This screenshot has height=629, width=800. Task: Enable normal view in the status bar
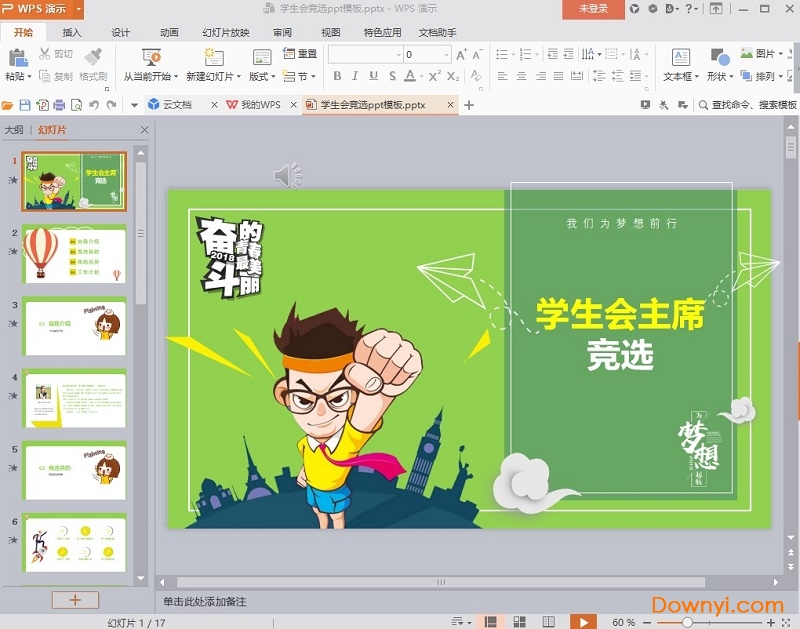[x=491, y=621]
